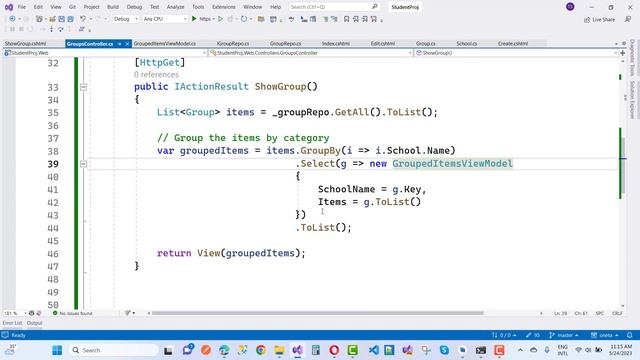Open the Any CPU platform dropdown
640x360 pixels.
coord(165,19)
